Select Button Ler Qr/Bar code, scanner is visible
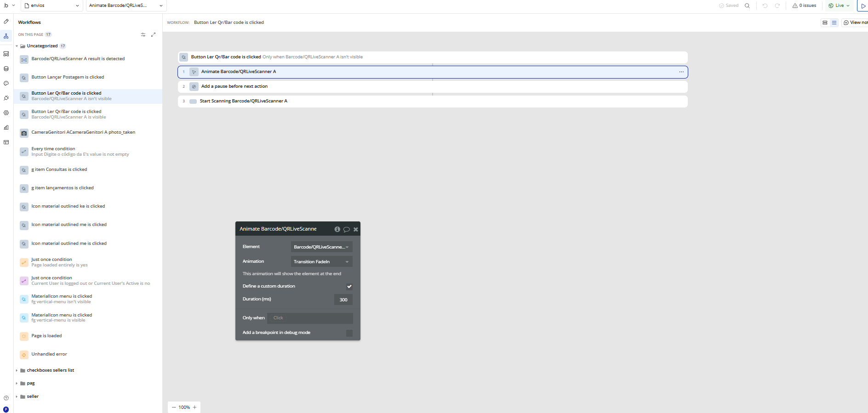 pos(88,114)
